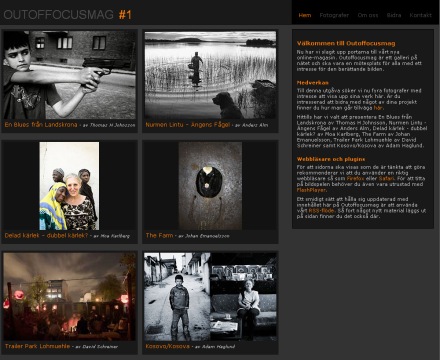Click the 'Medverkan' heading
440x360 pixels.
[313, 83]
